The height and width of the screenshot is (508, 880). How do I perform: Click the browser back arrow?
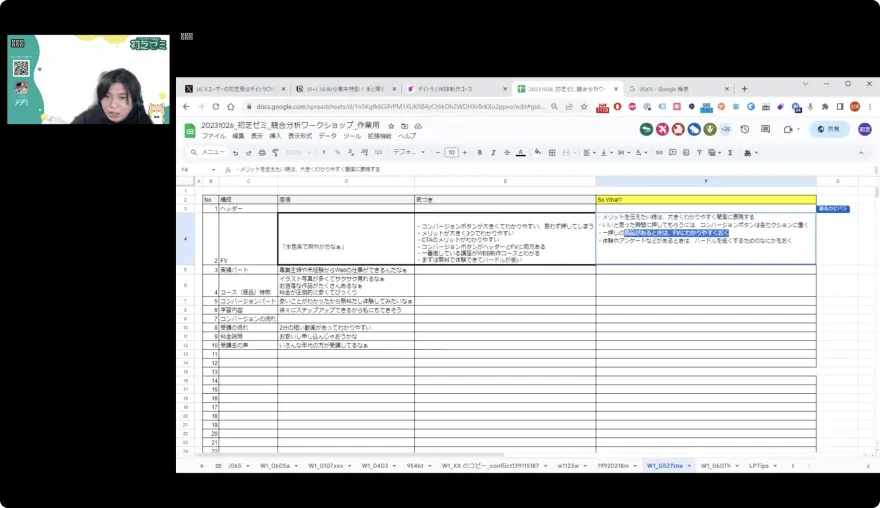186,107
